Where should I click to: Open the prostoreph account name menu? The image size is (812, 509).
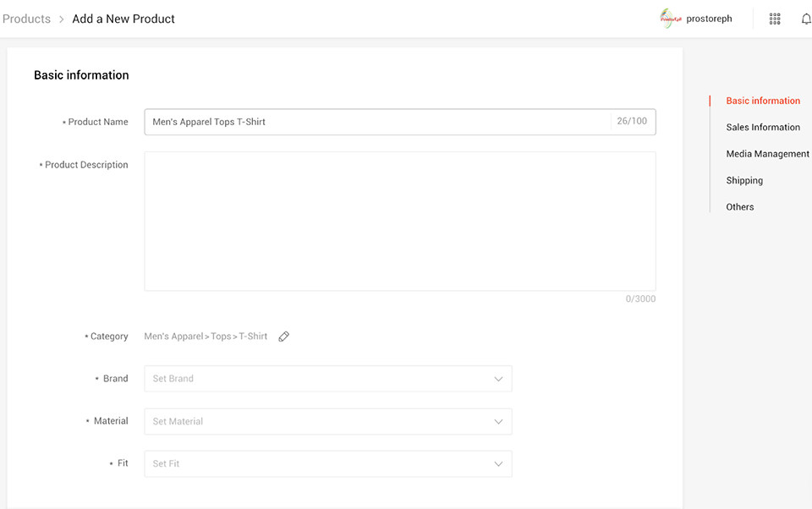[x=709, y=19]
